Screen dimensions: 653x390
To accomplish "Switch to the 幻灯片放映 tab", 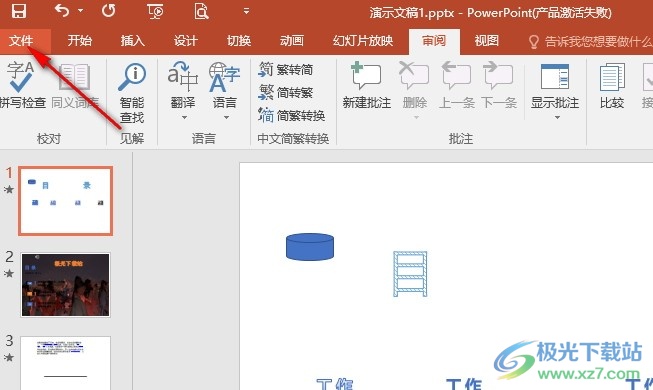I will pos(363,41).
